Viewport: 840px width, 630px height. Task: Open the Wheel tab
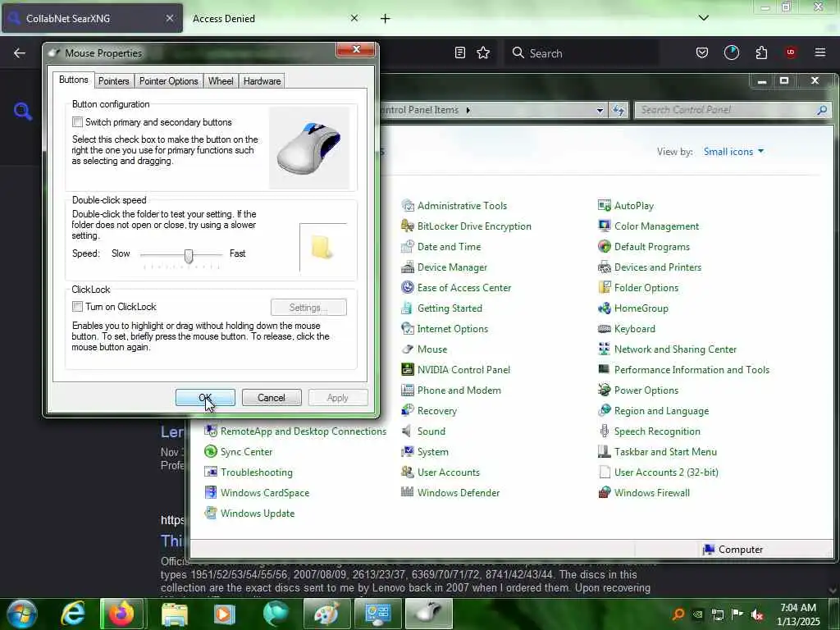coord(221,81)
